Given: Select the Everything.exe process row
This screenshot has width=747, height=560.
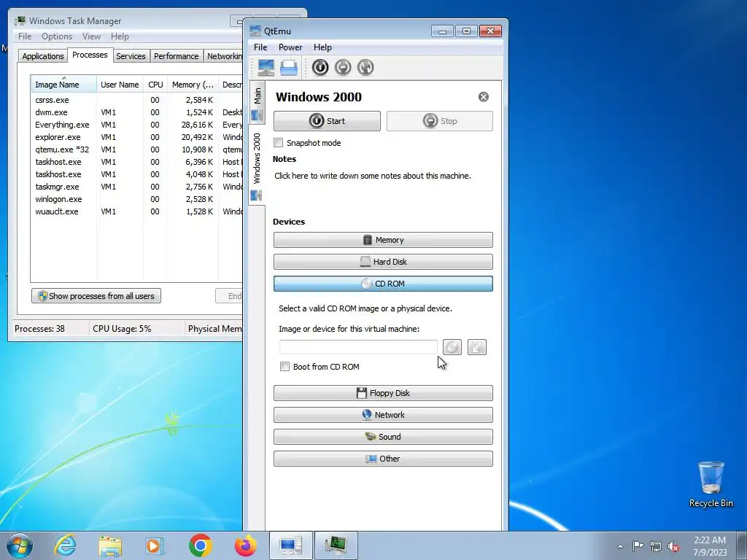Looking at the screenshot, I should (137, 125).
